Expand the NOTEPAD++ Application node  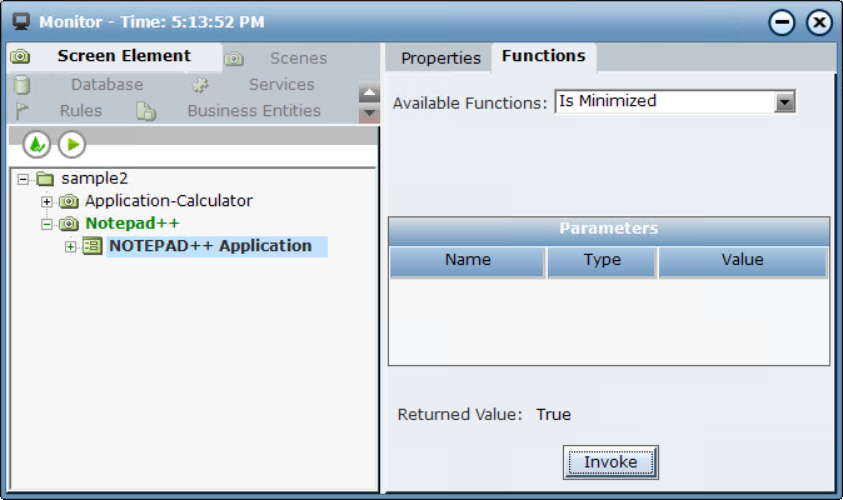coord(71,247)
